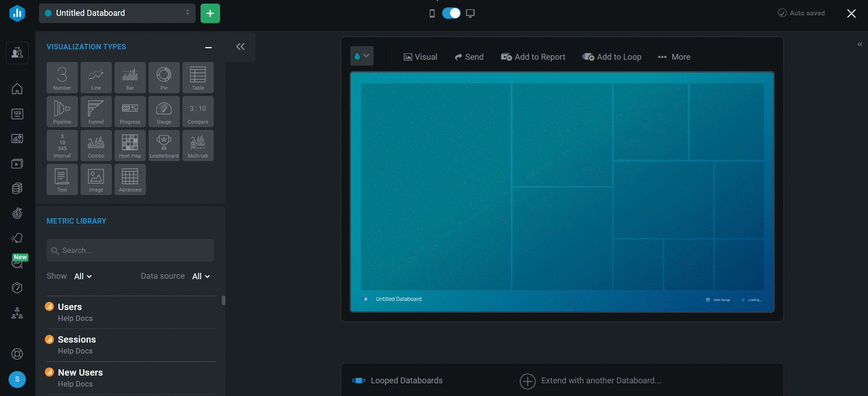This screenshot has height=396, width=868.
Task: Select the Funnel visualization icon
Action: point(96,111)
